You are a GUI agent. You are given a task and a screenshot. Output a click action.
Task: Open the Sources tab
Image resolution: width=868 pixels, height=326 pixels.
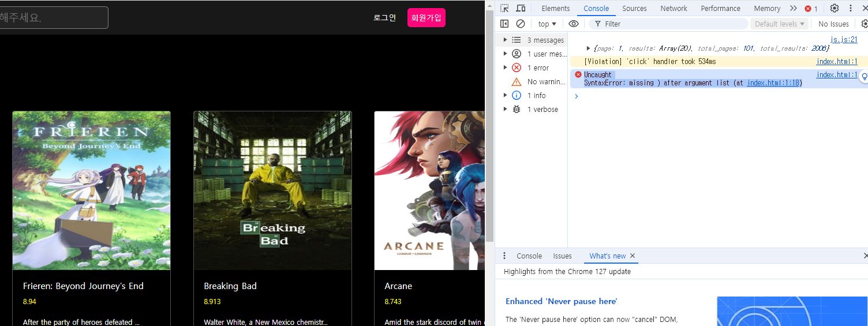[634, 8]
